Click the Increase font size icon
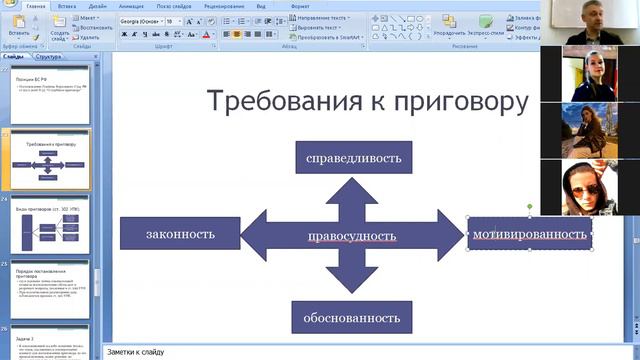 click(x=189, y=21)
